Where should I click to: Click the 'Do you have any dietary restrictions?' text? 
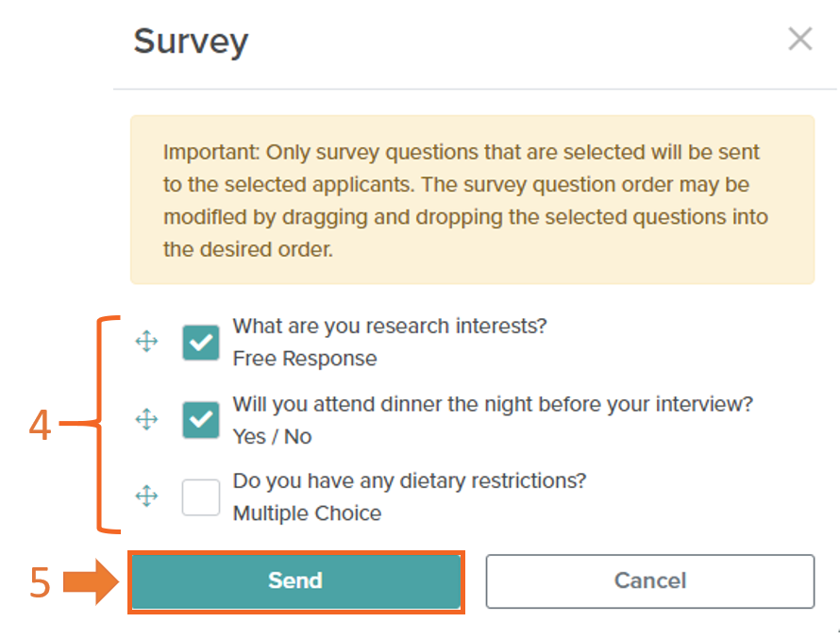pyautogui.click(x=410, y=481)
